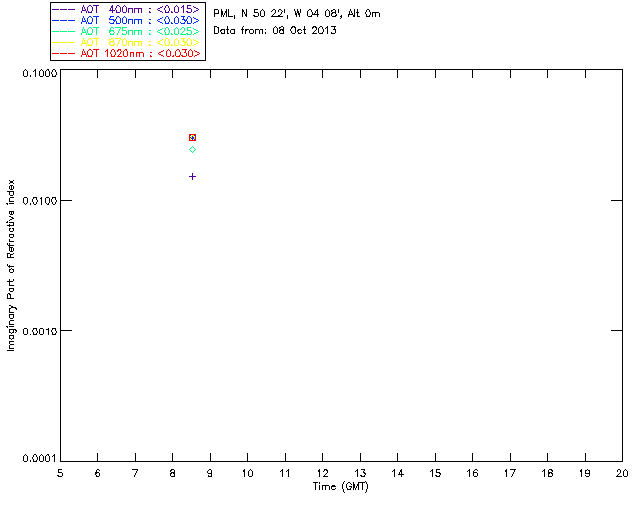Click the x-axis tick label 11
Screen dimensions: 640x512
coord(285,473)
